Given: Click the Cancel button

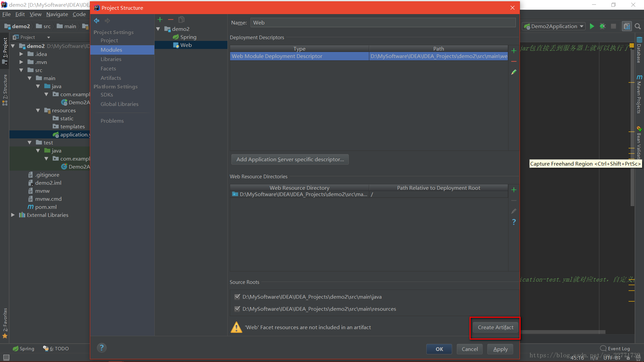Looking at the screenshot, I should (470, 349).
